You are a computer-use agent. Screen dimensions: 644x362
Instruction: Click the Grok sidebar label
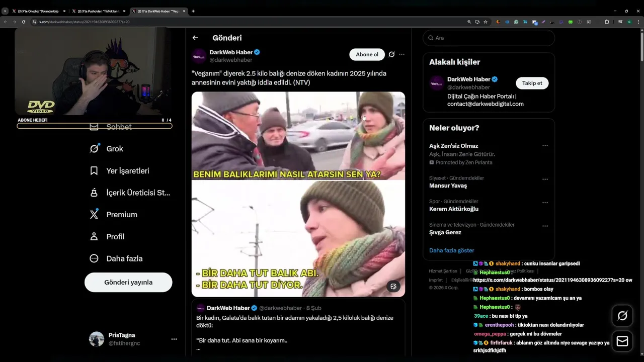[115, 149]
